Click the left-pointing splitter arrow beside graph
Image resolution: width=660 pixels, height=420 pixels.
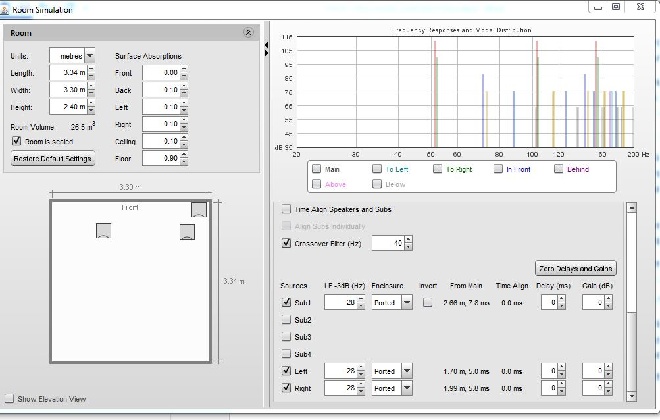266,45
